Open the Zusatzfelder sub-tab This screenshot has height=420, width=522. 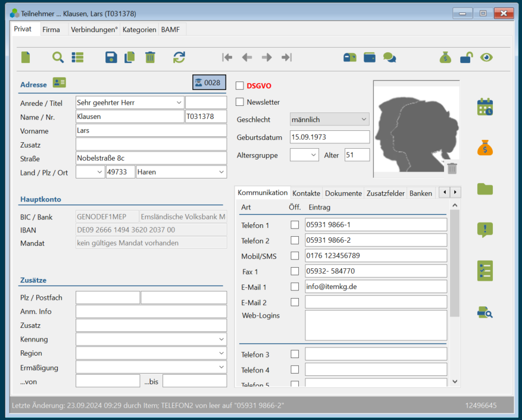pyautogui.click(x=386, y=193)
